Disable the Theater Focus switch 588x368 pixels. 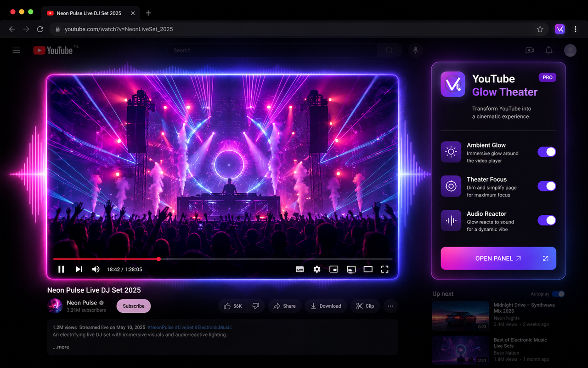click(x=547, y=186)
